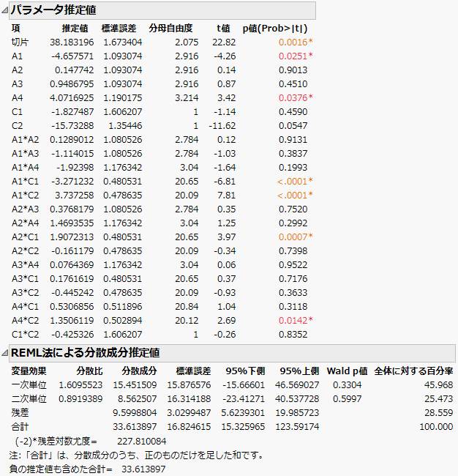This screenshot has height=476, width=458.
Task: Select the C1 term row label
Action: [x=18, y=112]
